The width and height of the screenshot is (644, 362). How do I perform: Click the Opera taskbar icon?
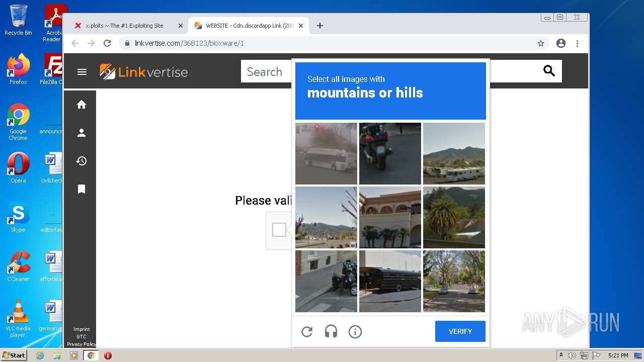[x=108, y=355]
